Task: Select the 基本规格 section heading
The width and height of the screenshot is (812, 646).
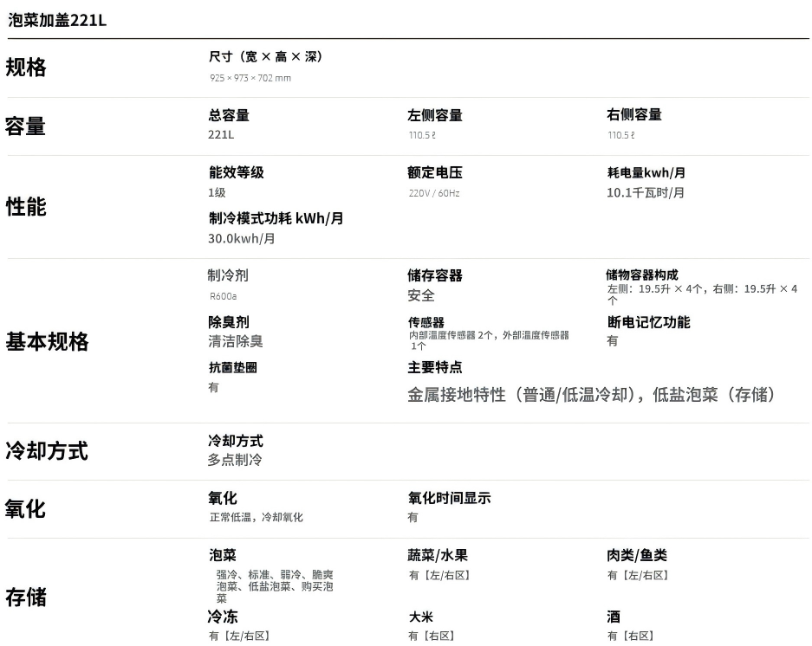Action: click(x=48, y=341)
